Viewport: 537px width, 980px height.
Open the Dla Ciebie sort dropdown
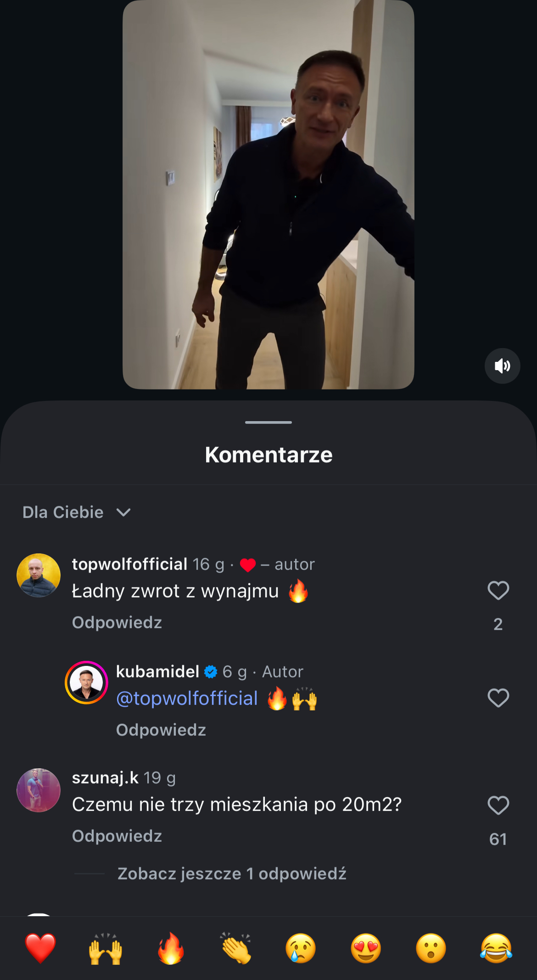[x=77, y=512]
